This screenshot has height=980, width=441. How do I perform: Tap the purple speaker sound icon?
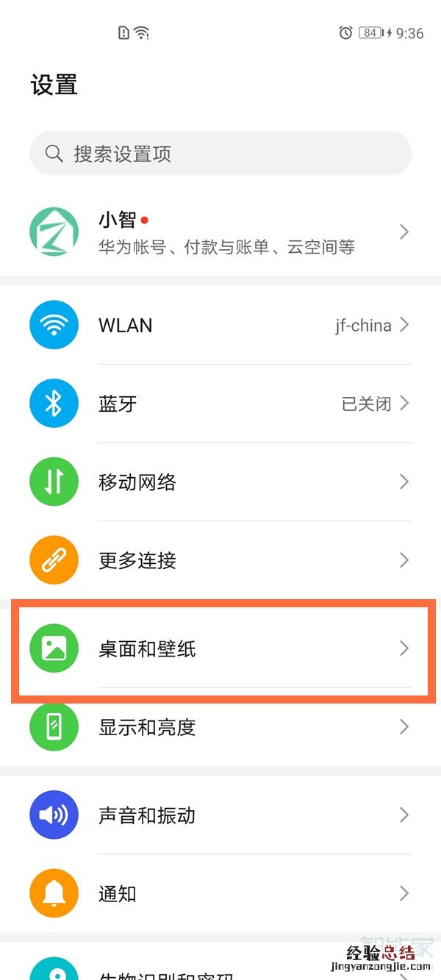point(54,815)
